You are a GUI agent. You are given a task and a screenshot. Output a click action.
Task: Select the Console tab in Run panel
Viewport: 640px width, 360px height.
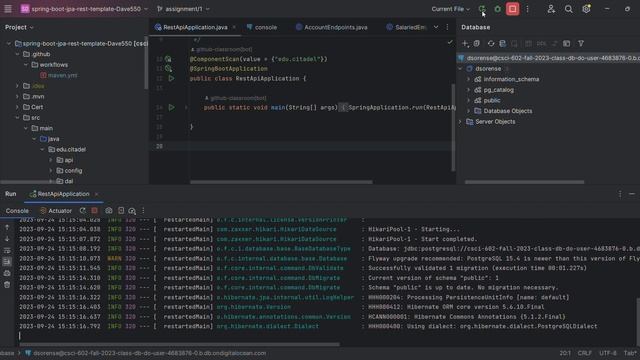17,211
